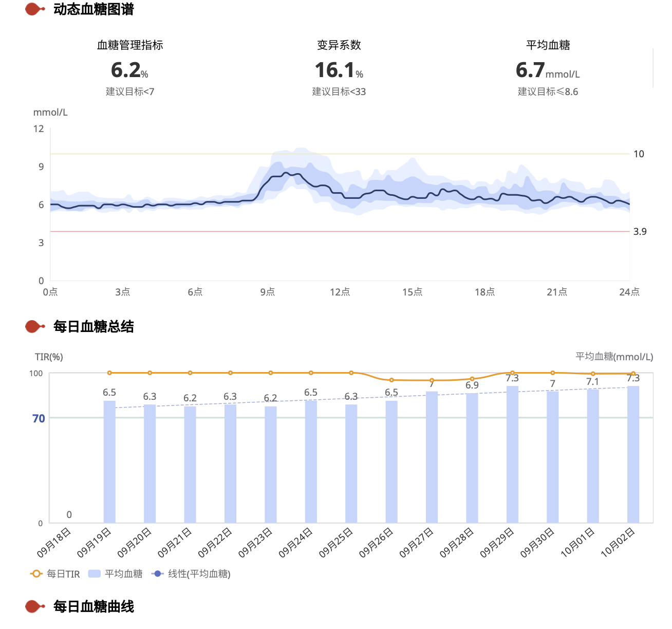Click the 3.9 lower threshold label
The height and width of the screenshot is (629, 672).
pos(640,231)
